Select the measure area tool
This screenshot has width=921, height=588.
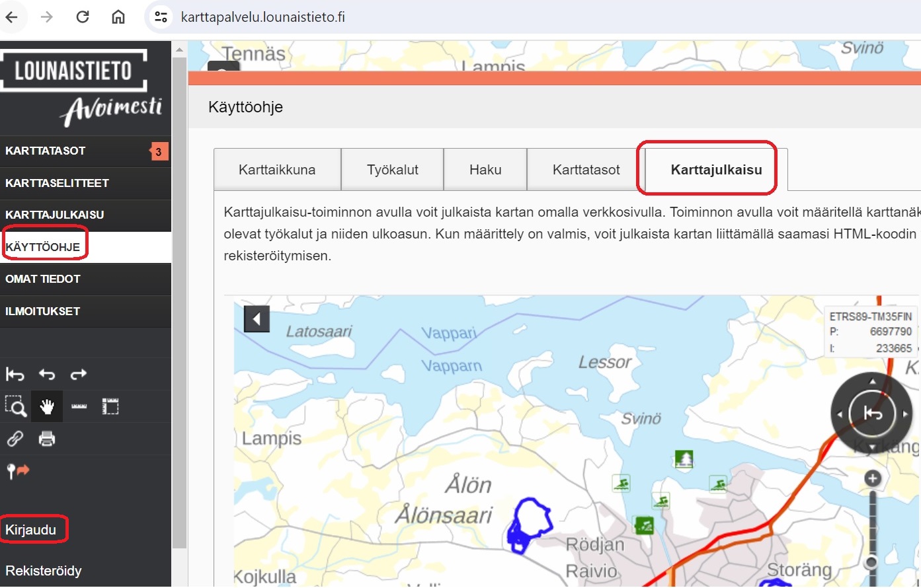[x=110, y=406]
